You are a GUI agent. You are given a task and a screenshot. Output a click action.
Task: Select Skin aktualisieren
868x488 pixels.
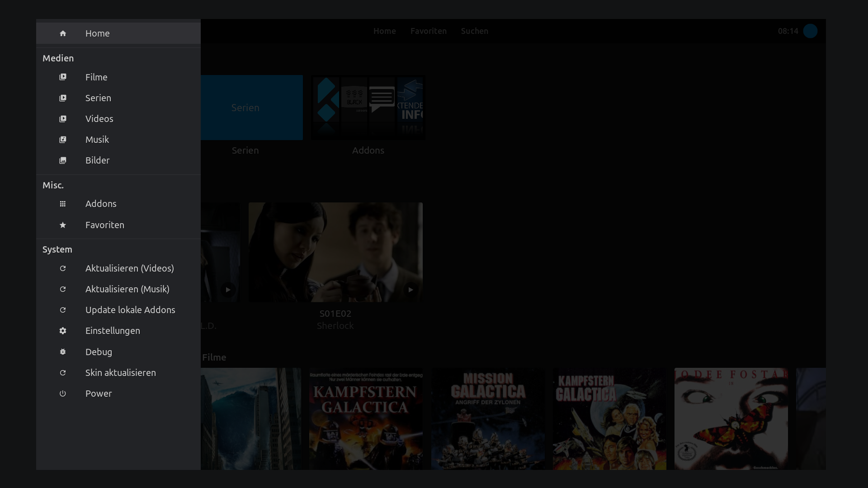(x=118, y=373)
